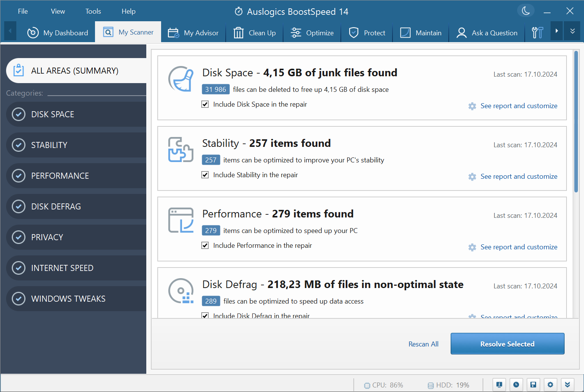584x392 pixels.
Task: Open the My Dashboard section
Action: coord(58,33)
